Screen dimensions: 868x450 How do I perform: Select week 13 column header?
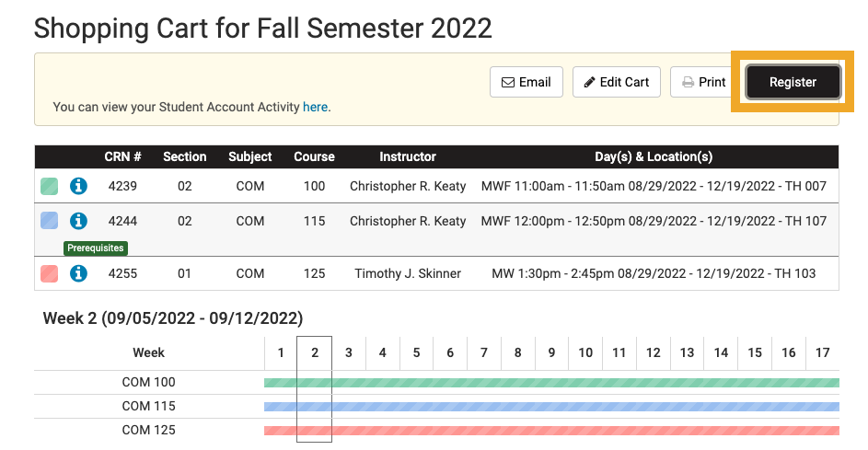(x=687, y=352)
